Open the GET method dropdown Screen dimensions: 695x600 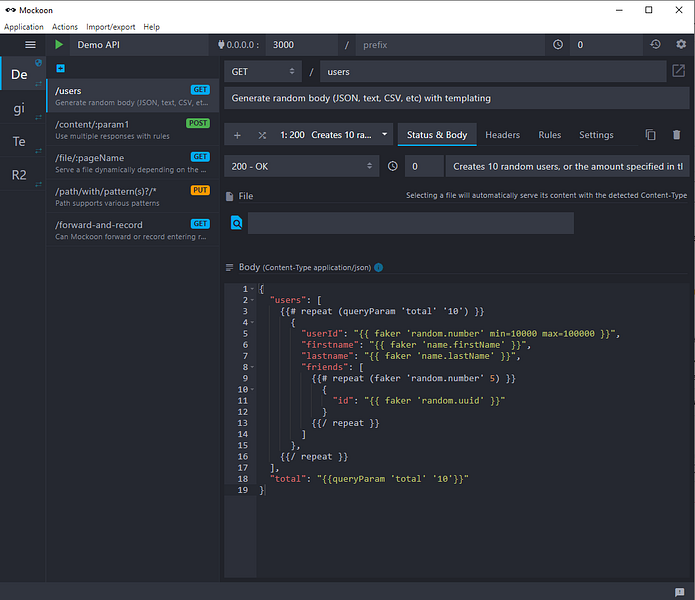(264, 72)
